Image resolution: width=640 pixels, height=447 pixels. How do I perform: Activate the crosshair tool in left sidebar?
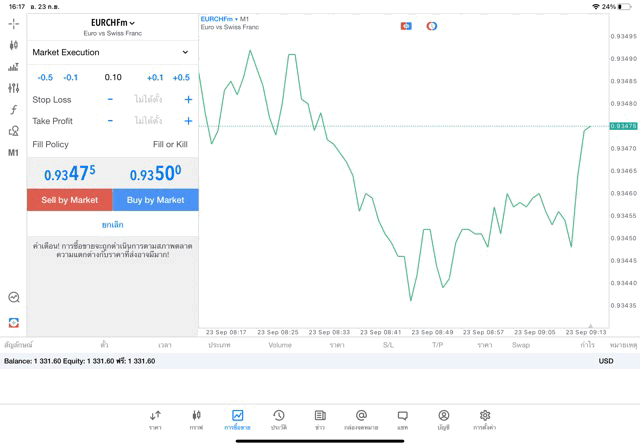coord(13,23)
